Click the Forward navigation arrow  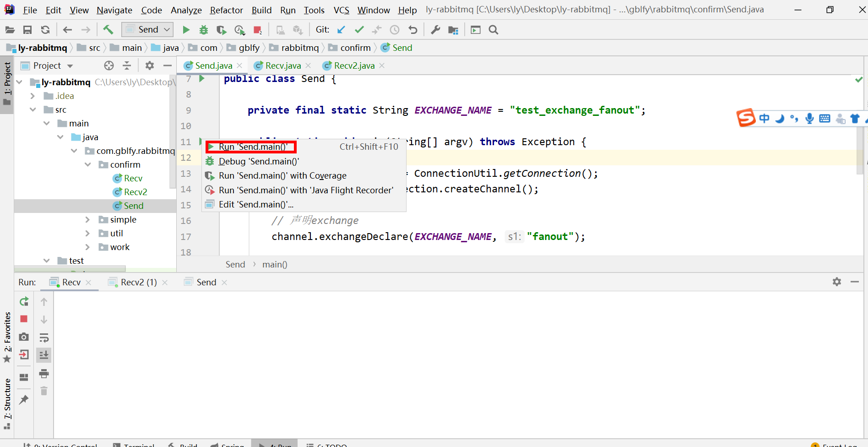pos(86,30)
